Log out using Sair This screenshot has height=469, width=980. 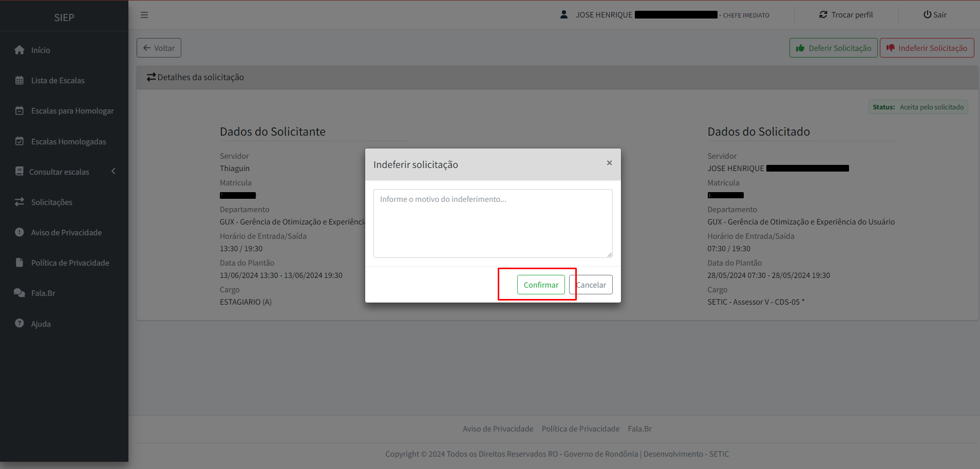[x=935, y=14]
